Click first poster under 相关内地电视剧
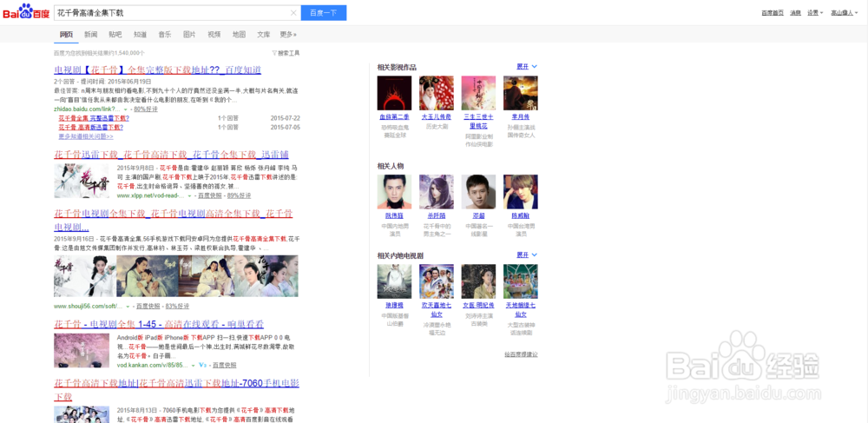868x423 pixels. pos(394,281)
